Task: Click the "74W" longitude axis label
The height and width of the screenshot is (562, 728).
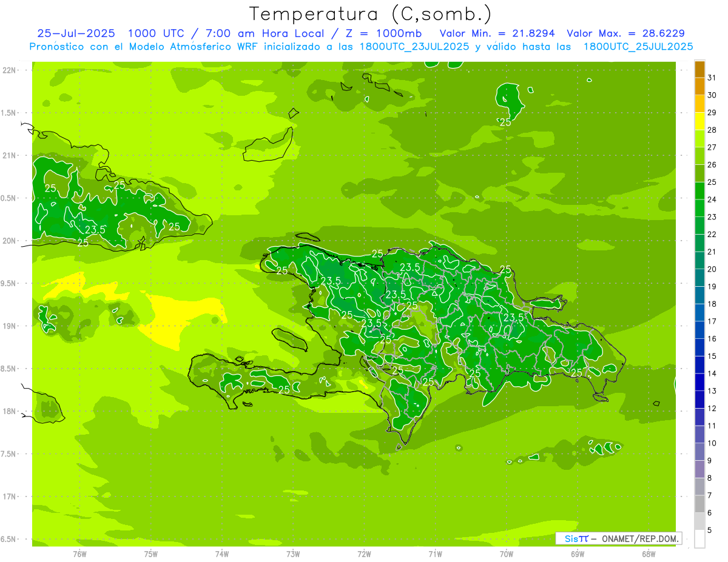Action: coord(222,554)
